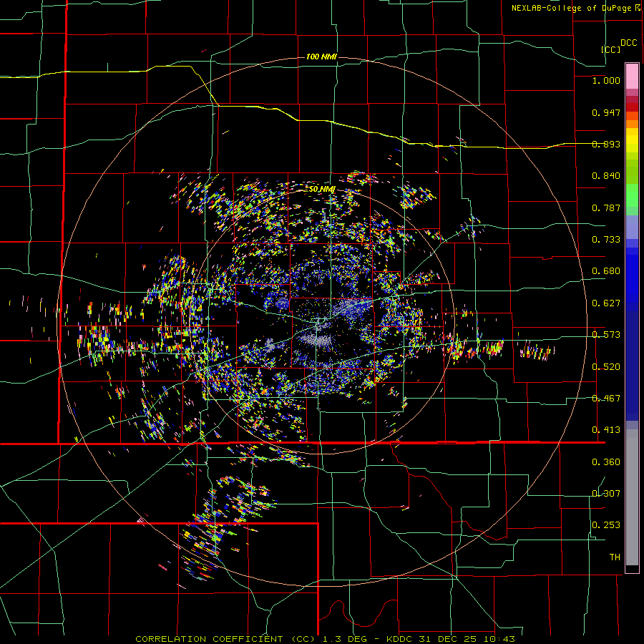Pick the pink segment of color bar
644x644 pixels.
coord(632,76)
